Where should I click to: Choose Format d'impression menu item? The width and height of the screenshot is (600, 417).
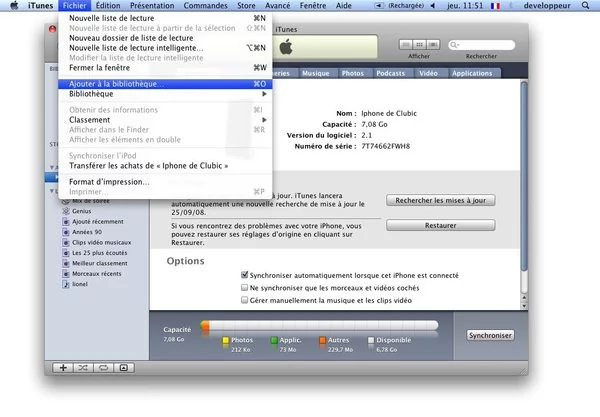point(165,182)
